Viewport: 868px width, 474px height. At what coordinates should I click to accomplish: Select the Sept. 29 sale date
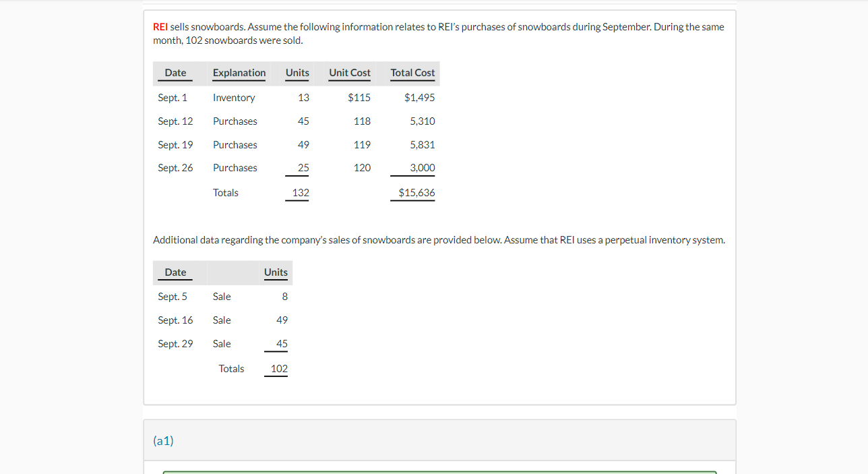(x=175, y=344)
